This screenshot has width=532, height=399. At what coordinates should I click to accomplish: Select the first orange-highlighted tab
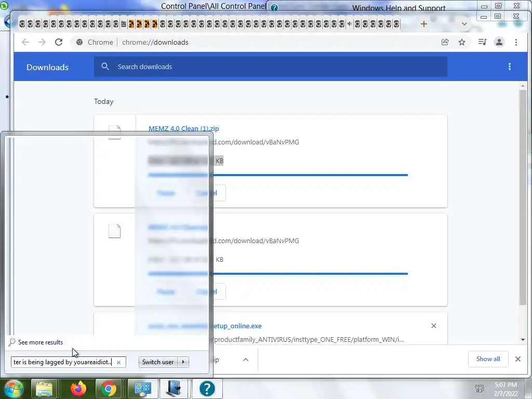click(131, 24)
